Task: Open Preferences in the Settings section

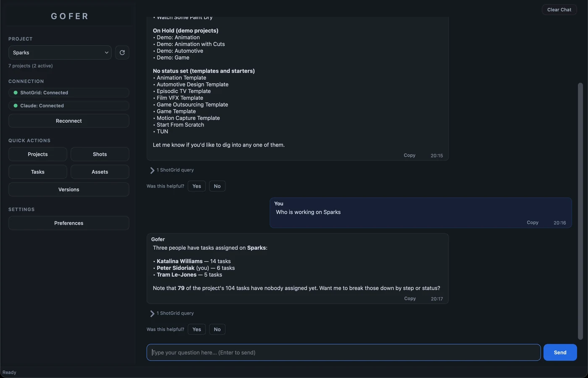Action: [x=69, y=223]
